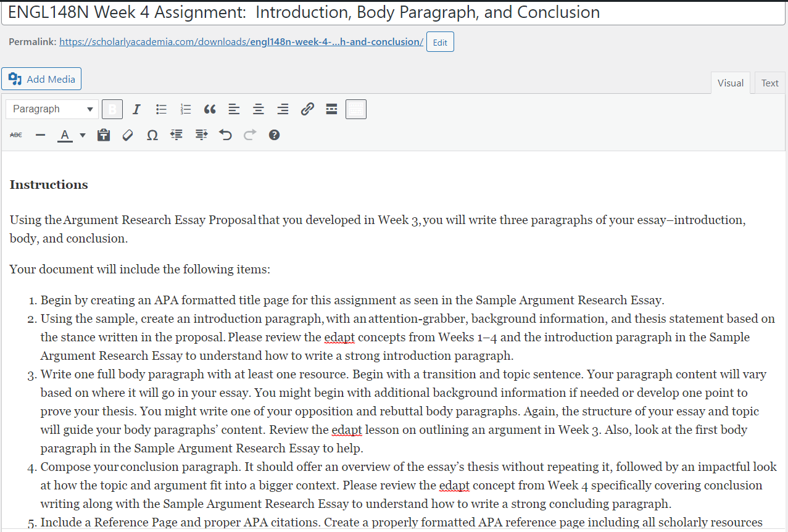The image size is (788, 532).
Task: Undo the last change
Action: pyautogui.click(x=225, y=135)
